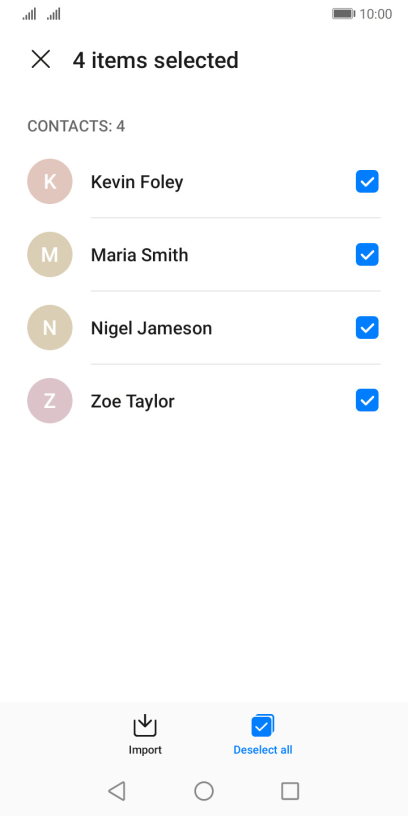Select the Nigel Jameson contact name

[x=151, y=328]
